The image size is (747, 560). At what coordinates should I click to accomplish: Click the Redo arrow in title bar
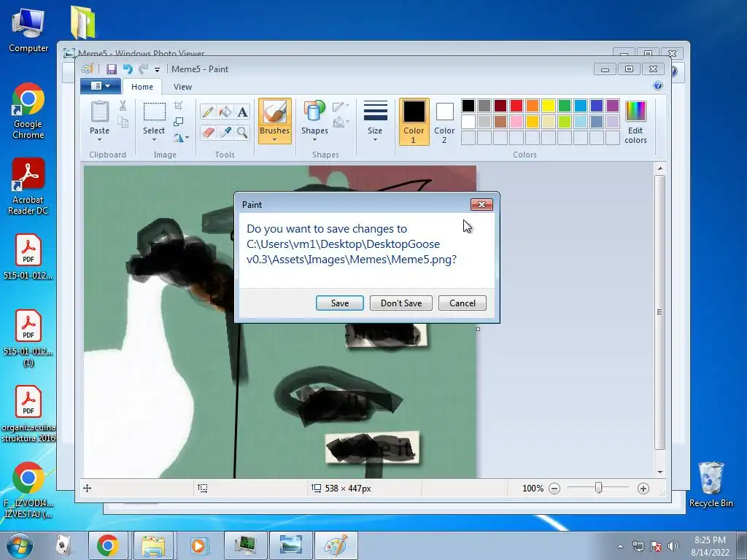coord(144,69)
